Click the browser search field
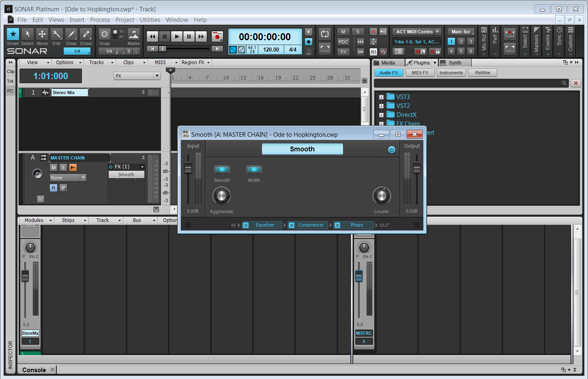 tap(471, 83)
